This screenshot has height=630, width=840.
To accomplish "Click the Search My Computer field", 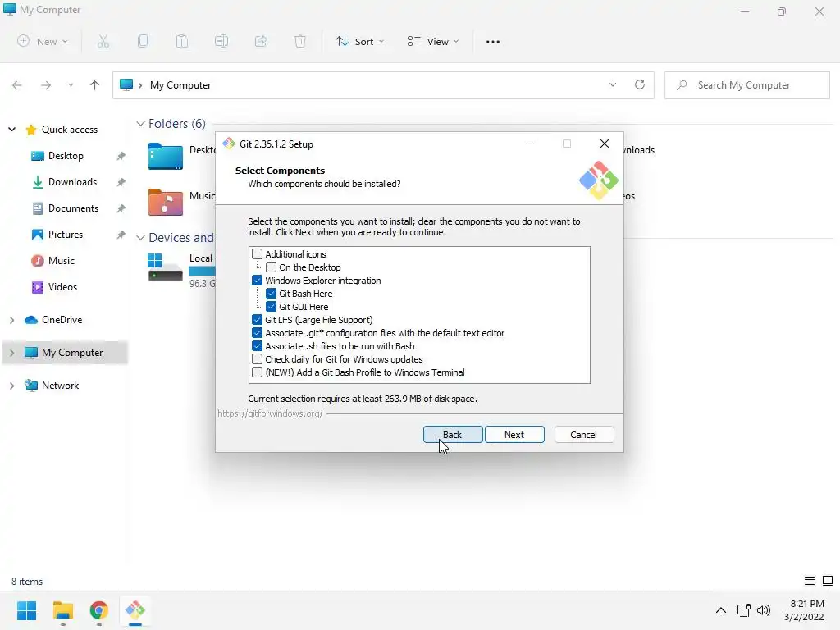I will (747, 85).
